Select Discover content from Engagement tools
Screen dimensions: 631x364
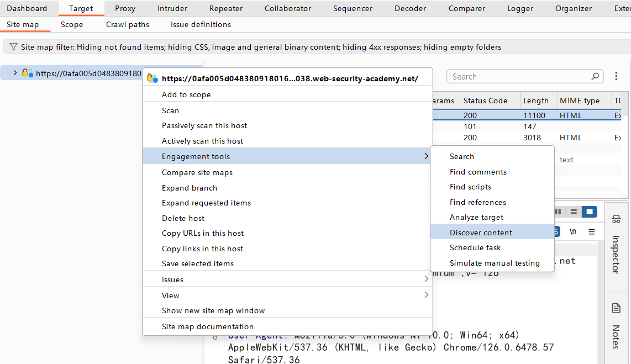[x=481, y=233]
